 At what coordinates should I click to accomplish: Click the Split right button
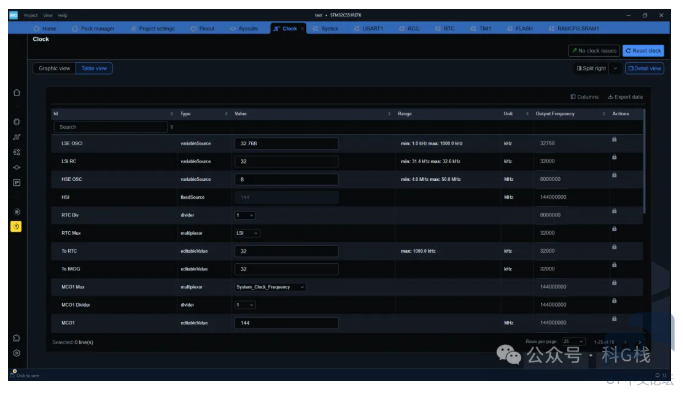592,68
